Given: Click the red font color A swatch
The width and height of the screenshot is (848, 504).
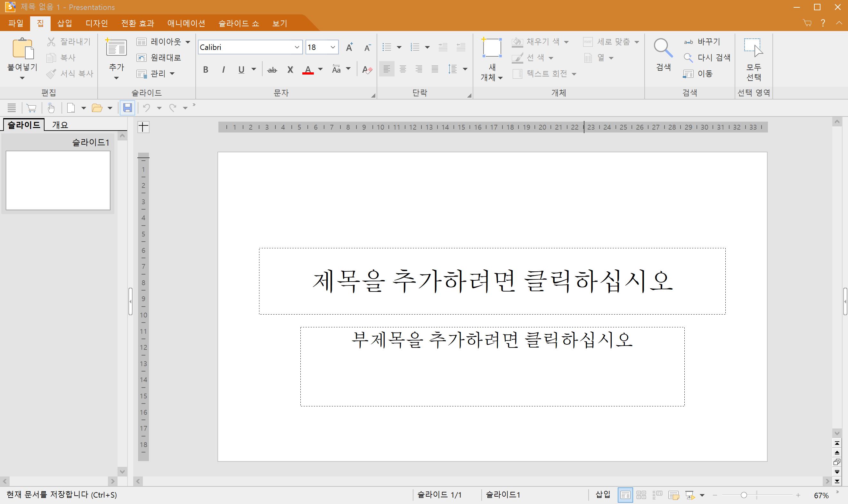Looking at the screenshot, I should point(308,70).
